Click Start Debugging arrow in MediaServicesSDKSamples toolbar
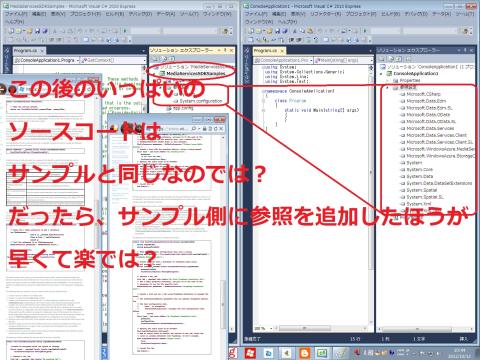The image size is (480, 360). [x=125, y=31]
